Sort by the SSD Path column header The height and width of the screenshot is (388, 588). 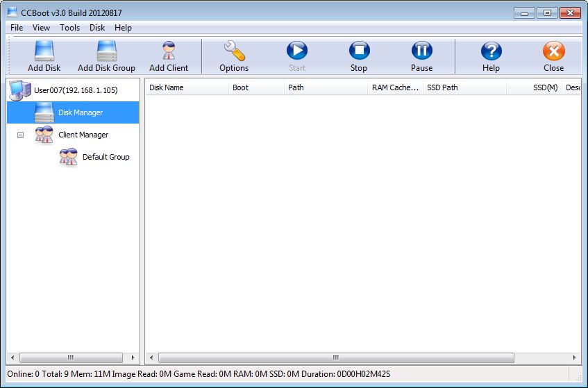tap(464, 87)
